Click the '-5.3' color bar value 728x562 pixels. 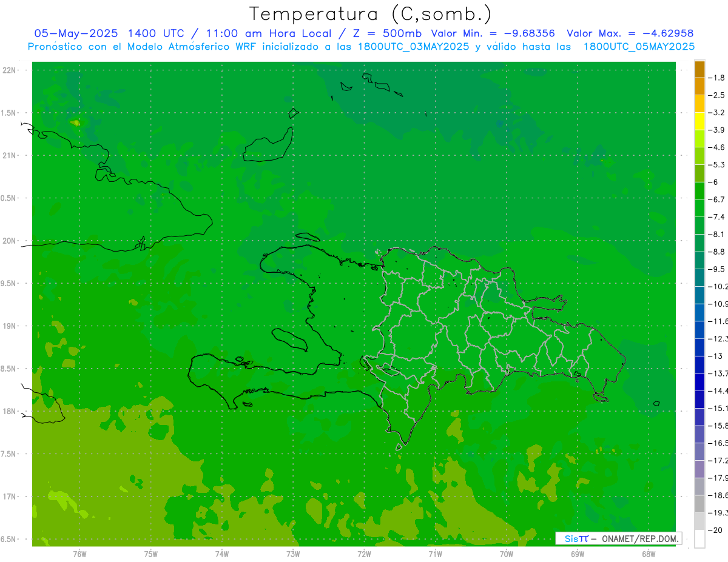point(717,164)
